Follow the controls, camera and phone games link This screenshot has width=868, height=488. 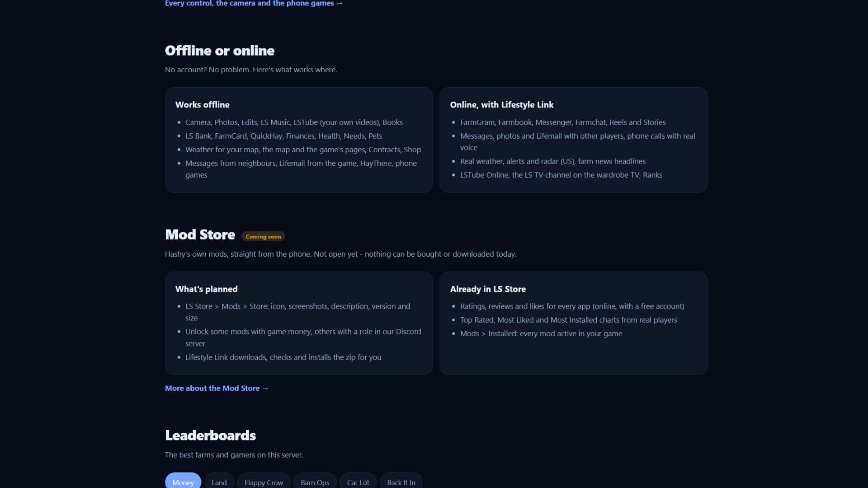254,3
